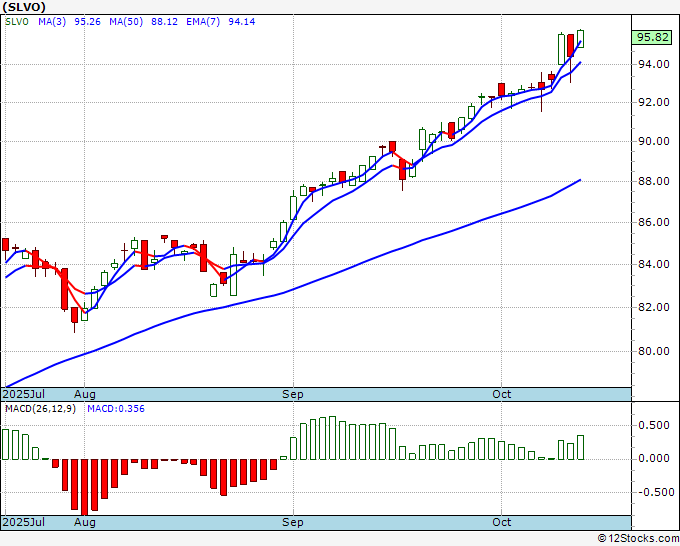
Task: Click the MACD:0.356 value label
Action: (116, 409)
